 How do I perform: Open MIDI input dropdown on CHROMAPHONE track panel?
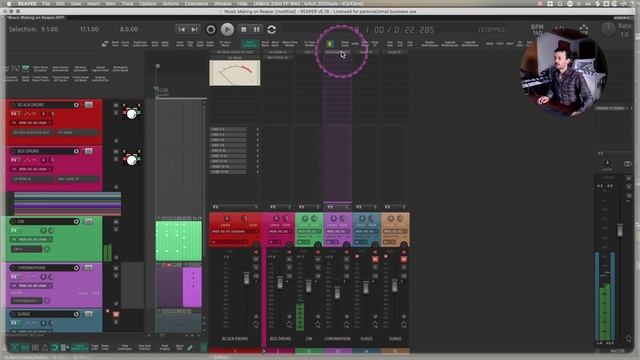pyautogui.click(x=32, y=286)
